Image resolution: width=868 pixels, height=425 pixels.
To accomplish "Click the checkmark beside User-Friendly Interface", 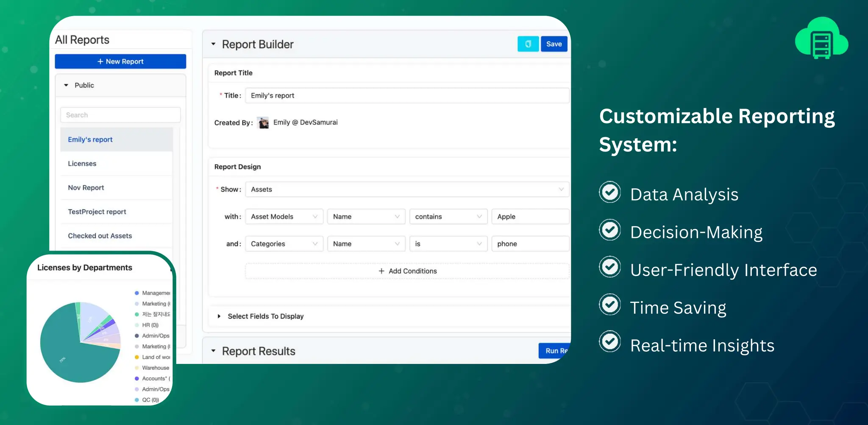I will 610,267.
